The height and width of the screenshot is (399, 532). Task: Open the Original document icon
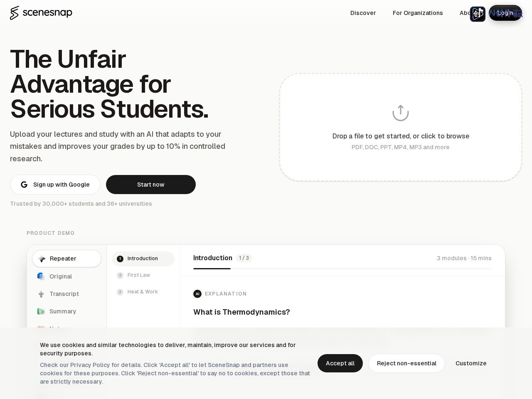41,276
